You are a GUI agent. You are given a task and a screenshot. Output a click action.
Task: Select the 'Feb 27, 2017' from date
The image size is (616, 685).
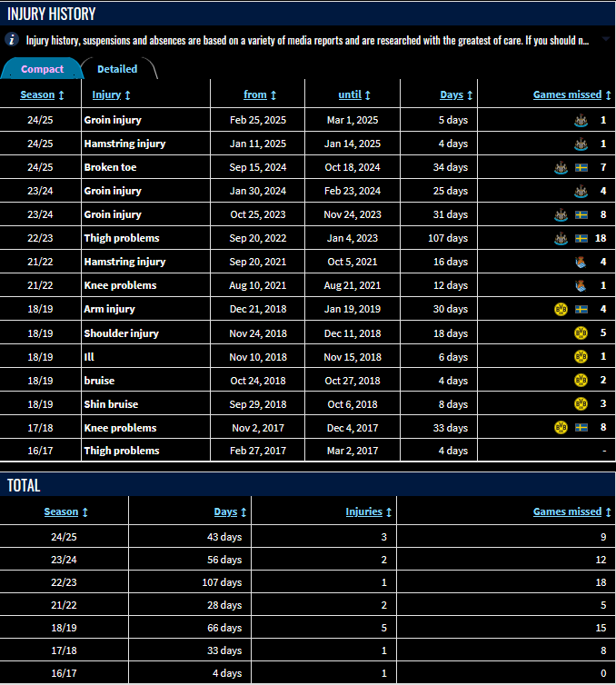pyautogui.click(x=258, y=451)
